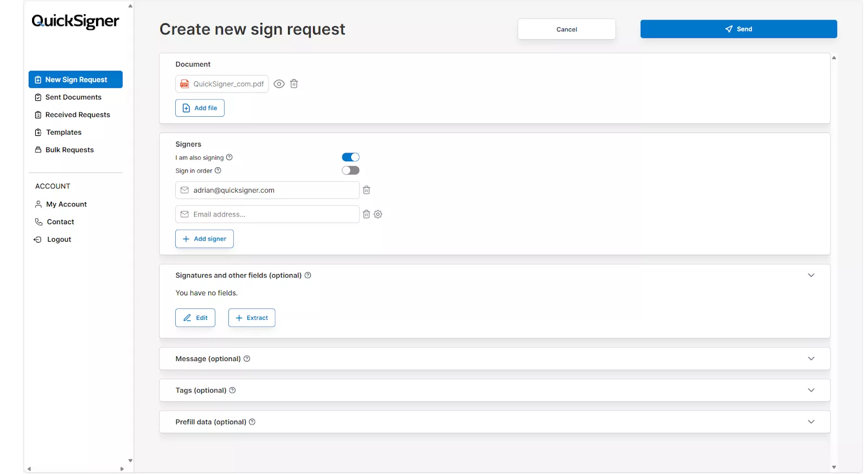Click help icon next to 'Sign in order'

[218, 170]
